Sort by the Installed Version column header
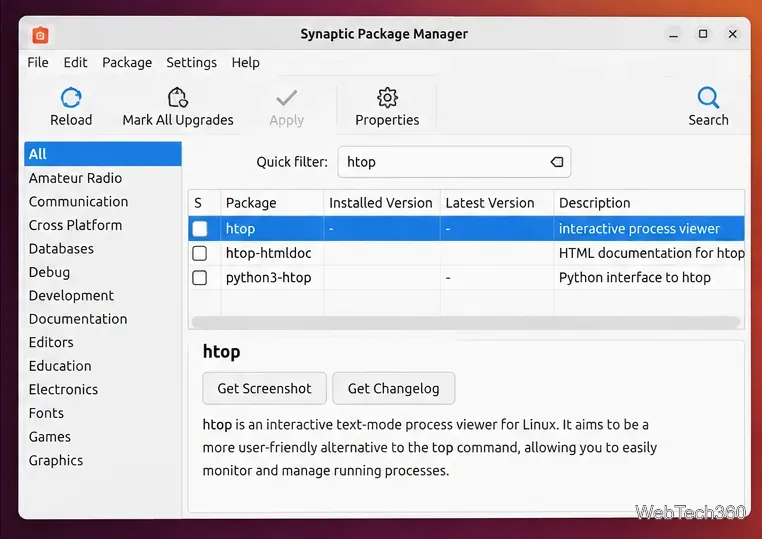 point(381,203)
